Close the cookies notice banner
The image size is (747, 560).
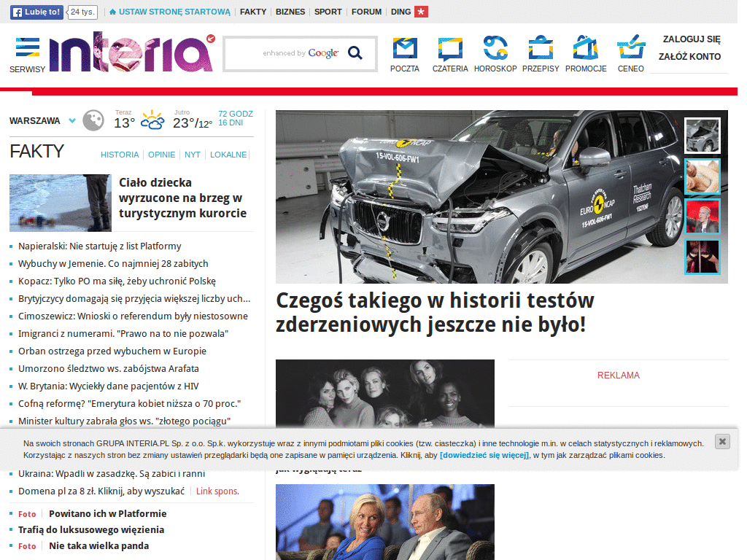pyautogui.click(x=722, y=441)
